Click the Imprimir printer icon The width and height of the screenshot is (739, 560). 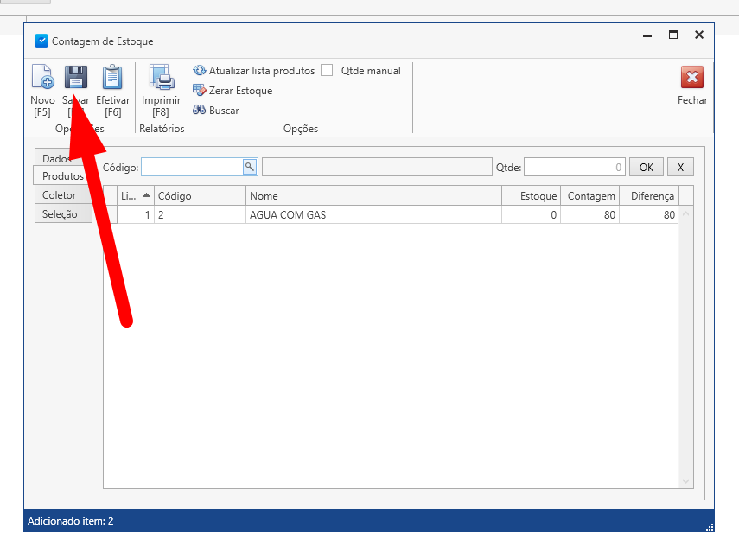pos(161,79)
